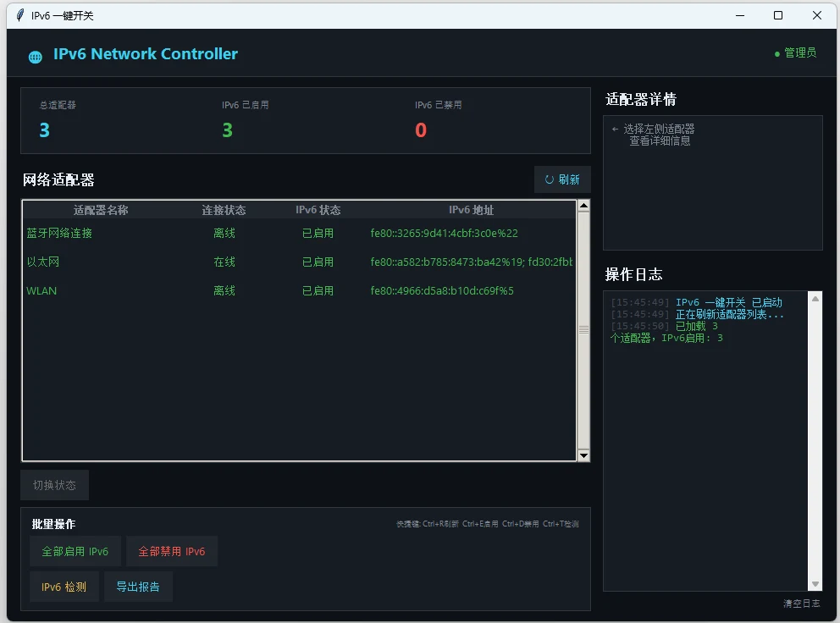The height and width of the screenshot is (623, 840).
Task: Sort by the 连接状态 column header
Action: 224,210
